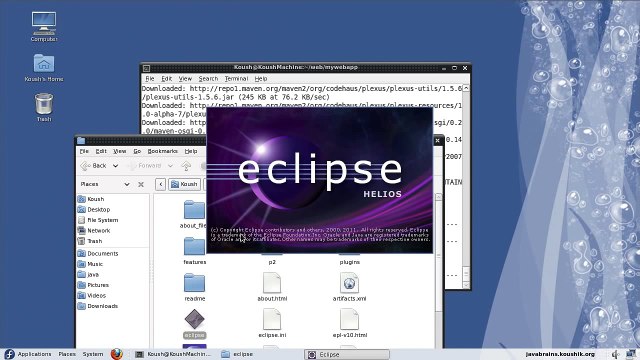640x360 pixels.
Task: Select the readme folder icon
Action: point(194,282)
